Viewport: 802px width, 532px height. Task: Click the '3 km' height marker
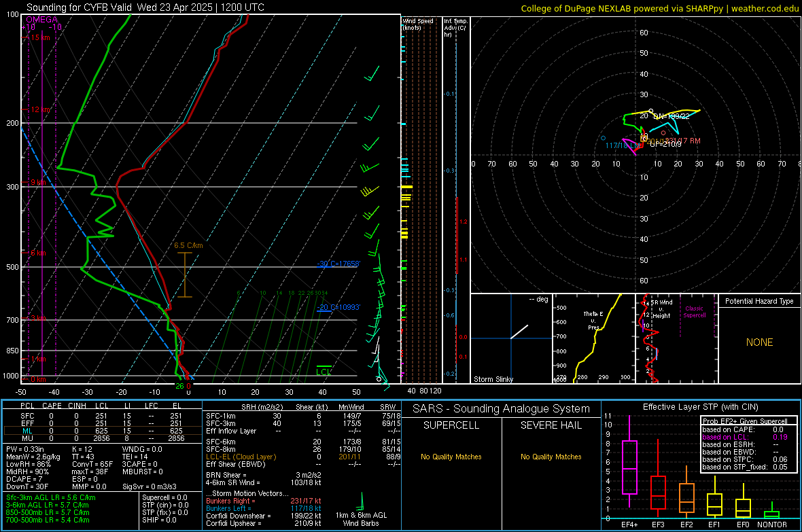click(38, 318)
